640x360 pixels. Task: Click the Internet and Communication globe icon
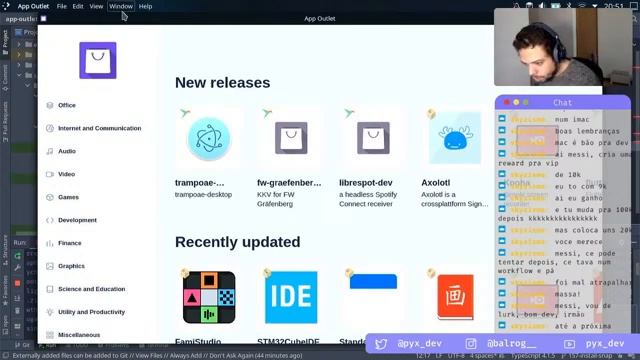(x=50, y=128)
